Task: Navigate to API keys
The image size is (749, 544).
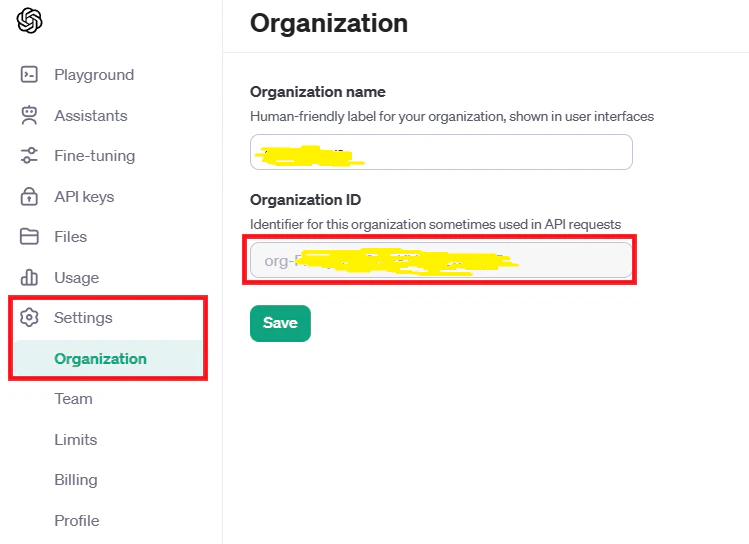Action: click(x=84, y=196)
